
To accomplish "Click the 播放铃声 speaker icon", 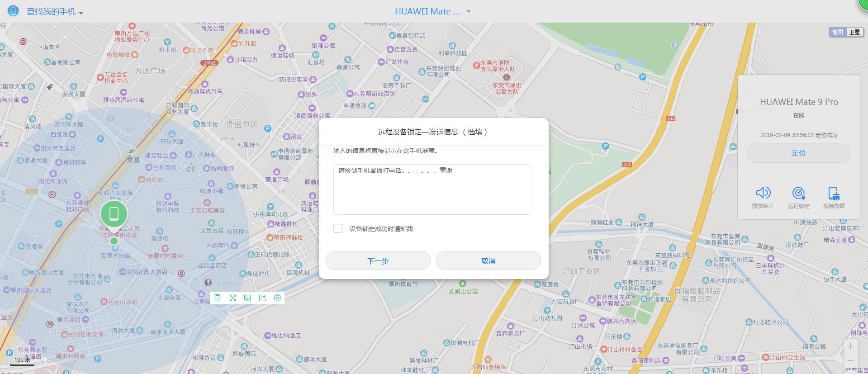I will 763,193.
